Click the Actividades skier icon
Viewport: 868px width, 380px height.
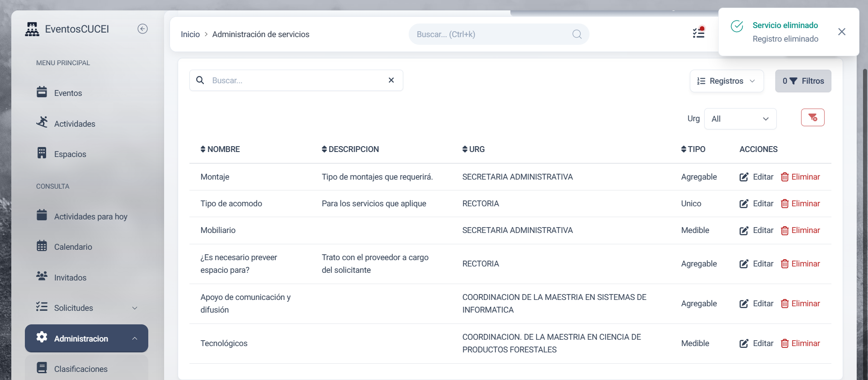click(42, 122)
